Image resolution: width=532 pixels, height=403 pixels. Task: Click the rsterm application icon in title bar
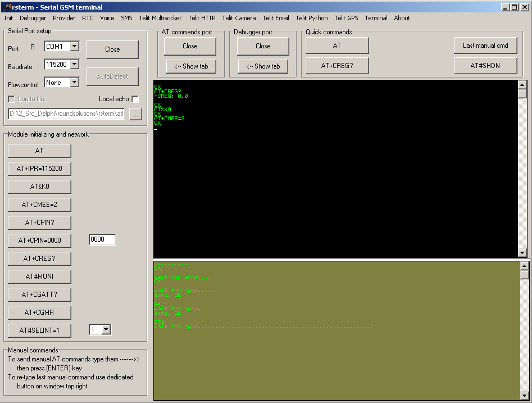point(7,7)
